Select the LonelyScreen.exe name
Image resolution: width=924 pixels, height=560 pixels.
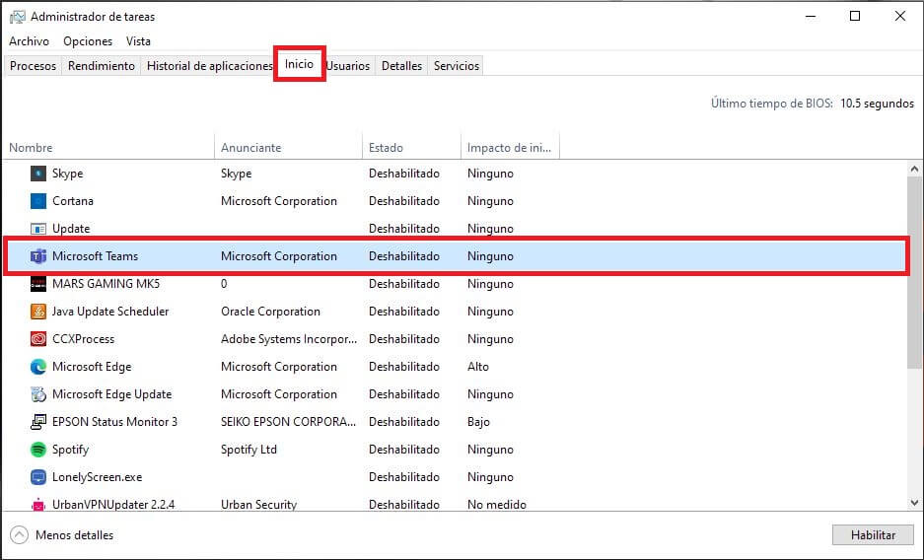pos(98,477)
